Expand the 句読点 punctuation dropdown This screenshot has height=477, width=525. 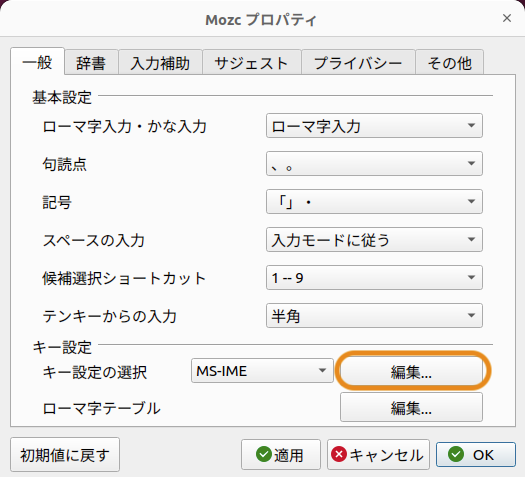tap(374, 164)
